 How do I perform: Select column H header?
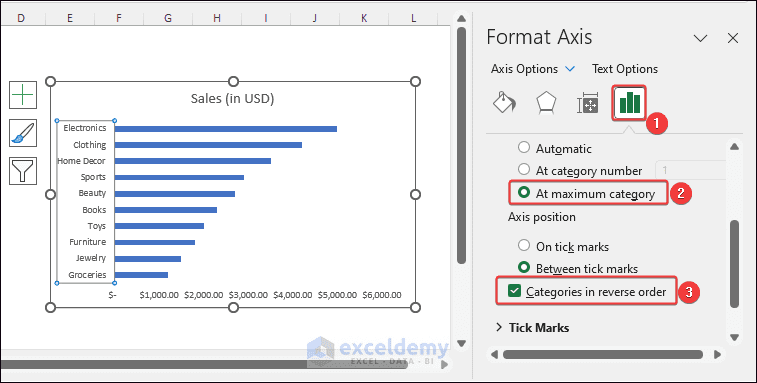pyautogui.click(x=217, y=18)
